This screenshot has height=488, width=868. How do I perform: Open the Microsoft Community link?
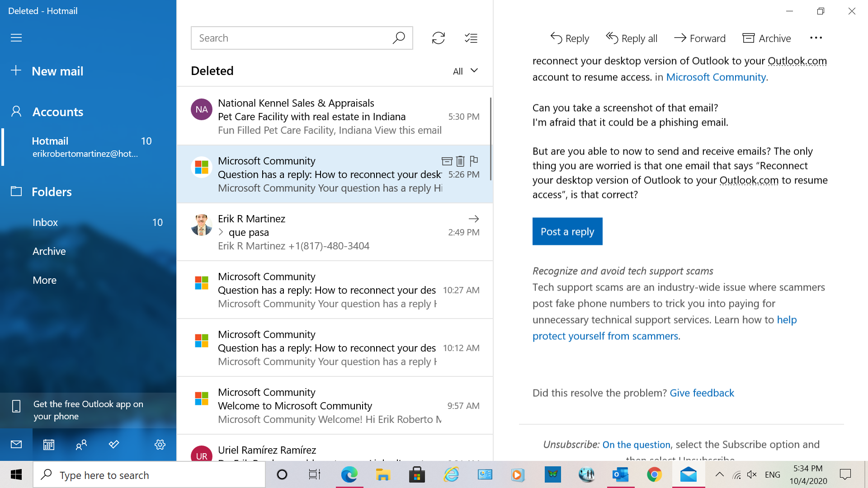(x=716, y=77)
